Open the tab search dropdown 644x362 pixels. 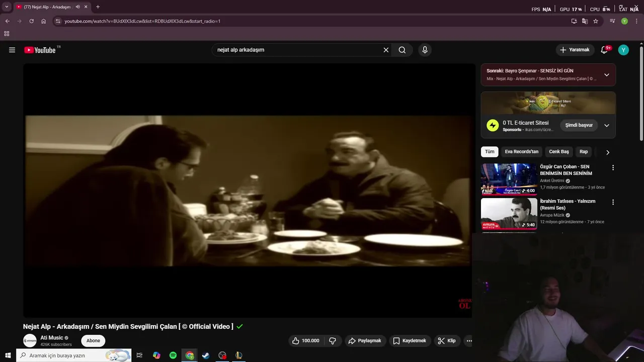tap(7, 7)
